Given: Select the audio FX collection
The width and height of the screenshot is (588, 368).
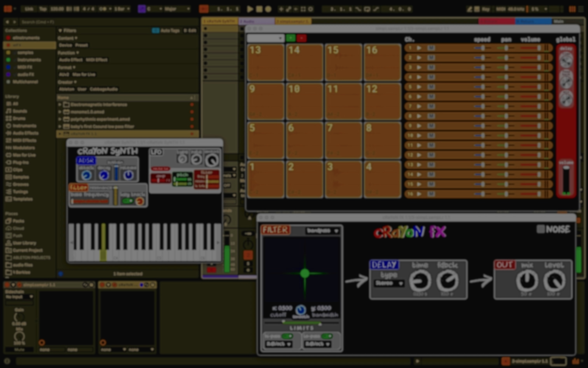Looking at the screenshot, I should click(25, 74).
